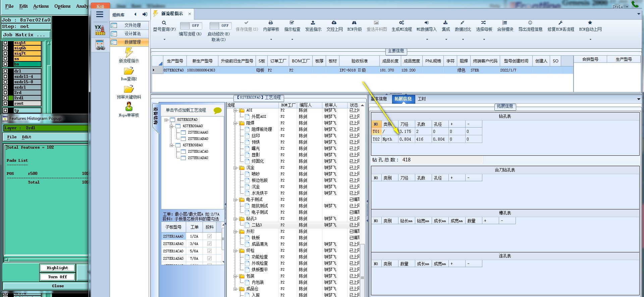The width and height of the screenshot is (644, 297).
Task: Click the calculator link sidebar icon
Action: [x=100, y=45]
